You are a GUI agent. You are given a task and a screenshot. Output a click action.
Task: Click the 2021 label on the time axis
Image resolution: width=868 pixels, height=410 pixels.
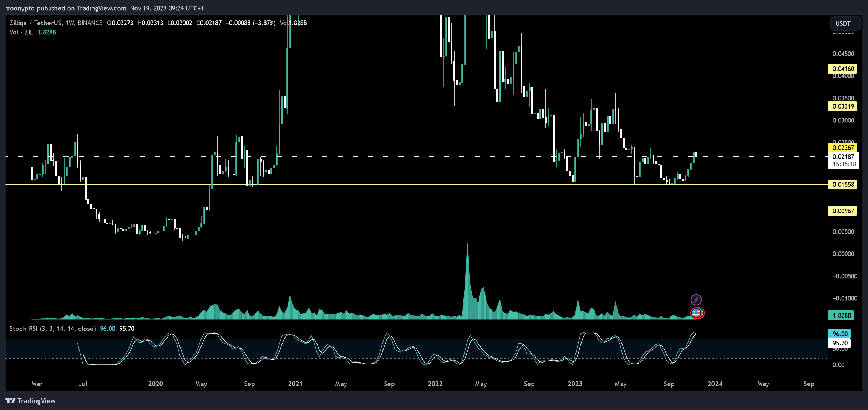click(295, 384)
